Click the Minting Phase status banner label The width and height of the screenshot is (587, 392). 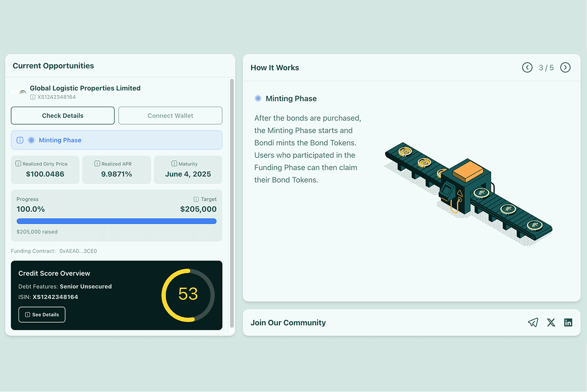click(x=60, y=140)
